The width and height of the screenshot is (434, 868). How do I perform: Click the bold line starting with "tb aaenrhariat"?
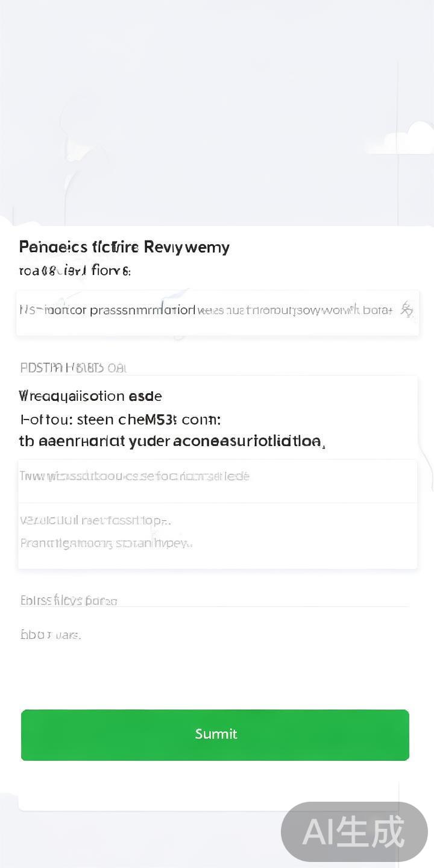pos(172,442)
